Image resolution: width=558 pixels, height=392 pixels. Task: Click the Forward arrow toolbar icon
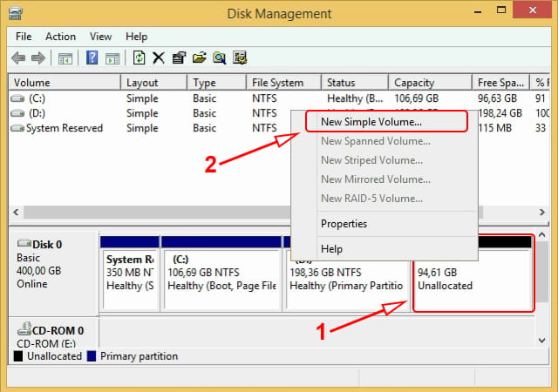click(x=38, y=57)
